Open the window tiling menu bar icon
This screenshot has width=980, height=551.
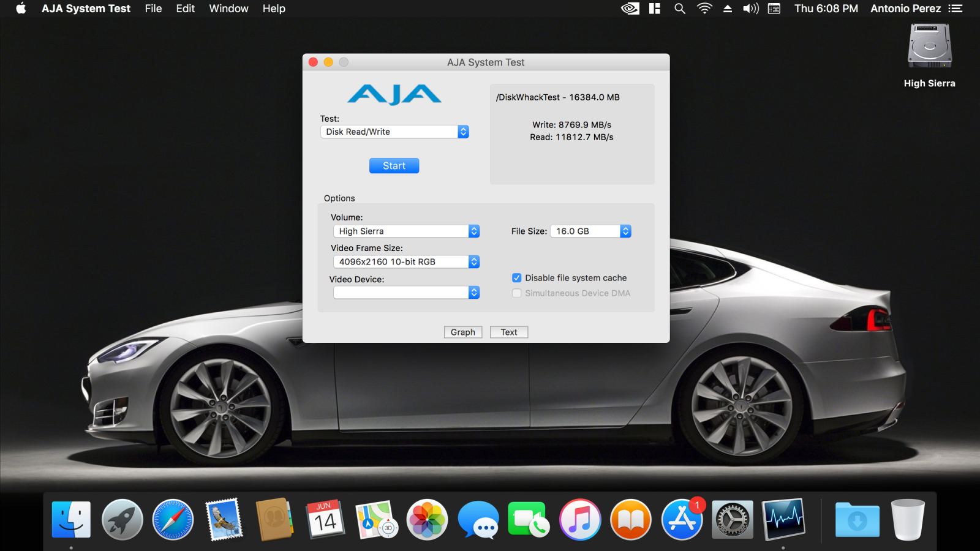click(x=655, y=9)
